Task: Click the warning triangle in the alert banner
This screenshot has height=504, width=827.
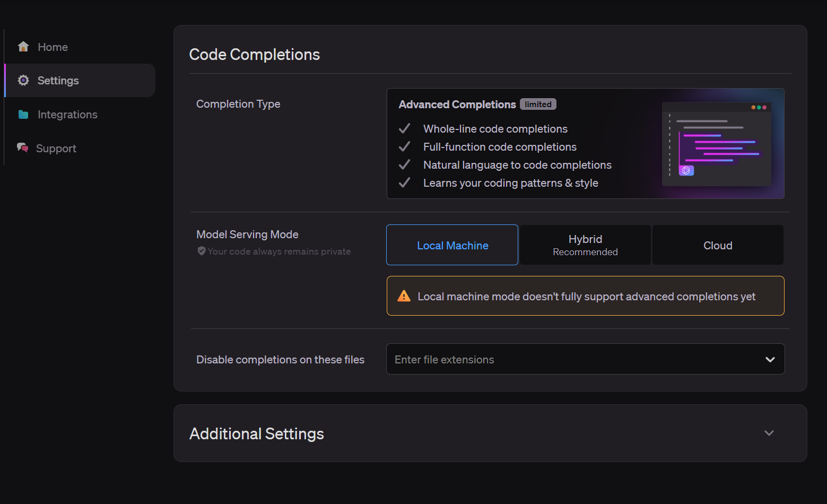Action: 404,296
